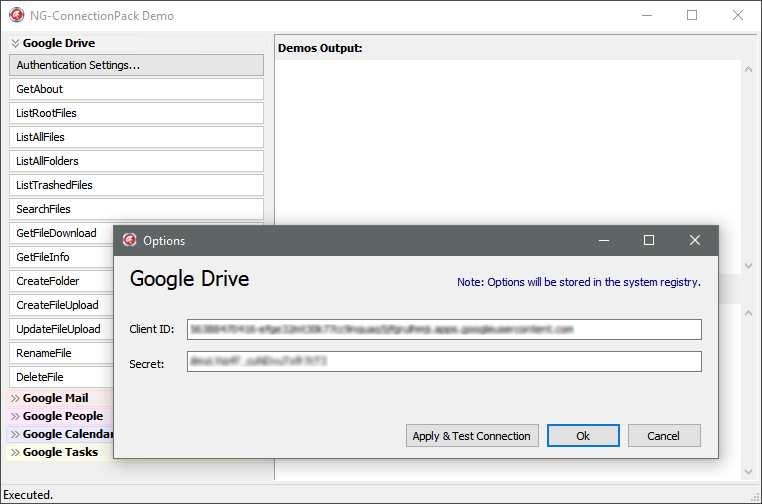Run the ListAllFiles demo
Screen dimensions: 762x504
click(x=136, y=137)
